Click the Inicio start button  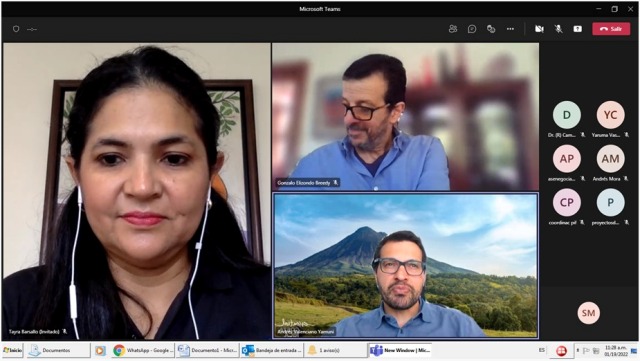point(13,350)
